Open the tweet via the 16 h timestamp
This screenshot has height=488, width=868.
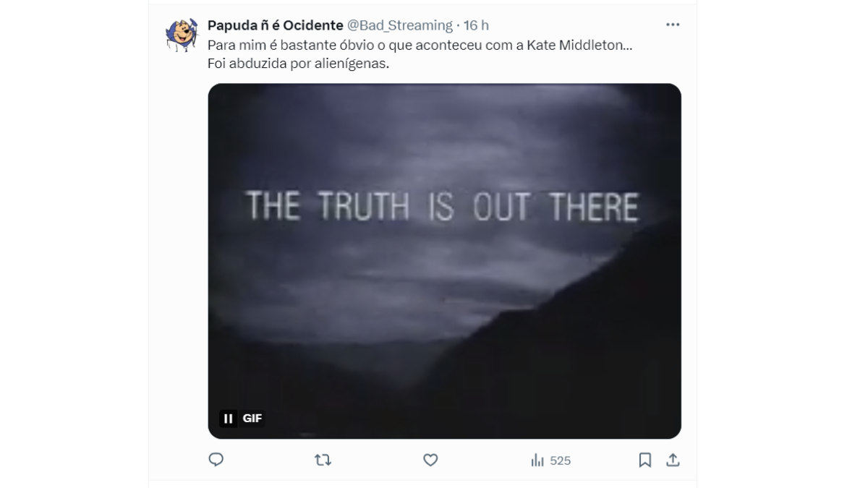476,25
